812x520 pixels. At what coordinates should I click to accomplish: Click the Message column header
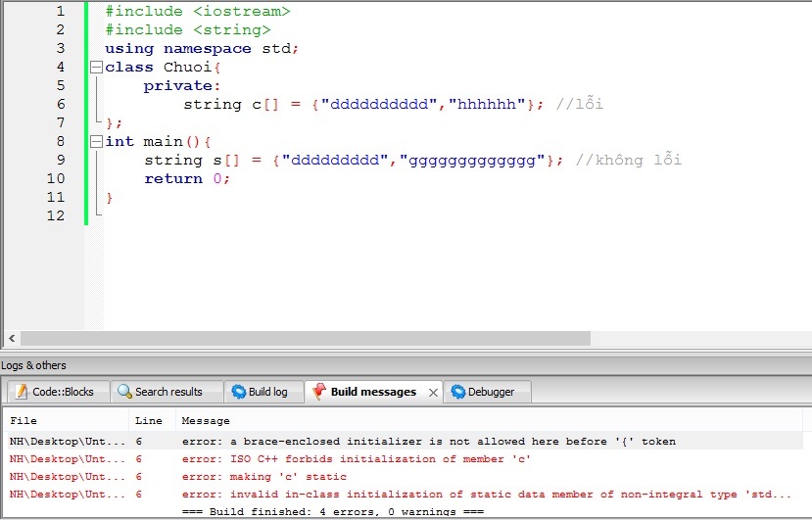click(206, 421)
